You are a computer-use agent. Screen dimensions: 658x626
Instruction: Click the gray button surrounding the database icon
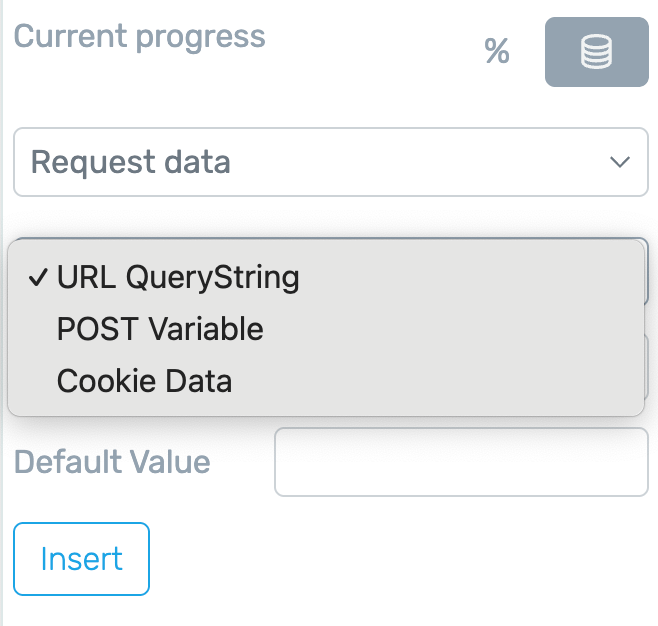click(x=597, y=52)
